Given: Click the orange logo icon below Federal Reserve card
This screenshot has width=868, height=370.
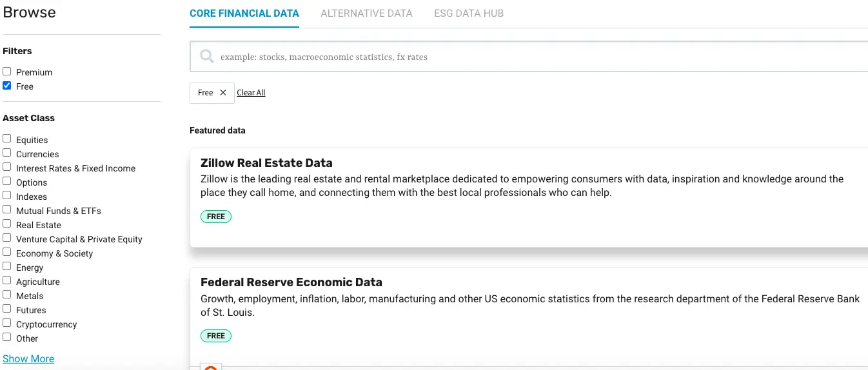Looking at the screenshot, I should pos(211,367).
